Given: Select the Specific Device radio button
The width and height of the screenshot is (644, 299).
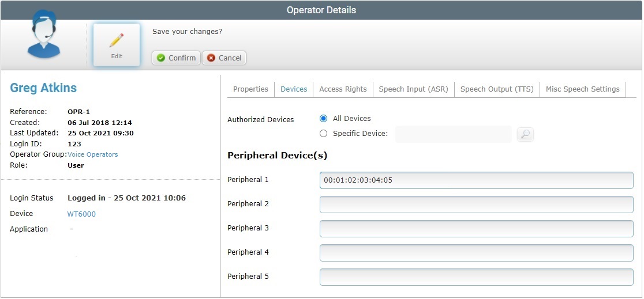Looking at the screenshot, I should pyautogui.click(x=323, y=133).
